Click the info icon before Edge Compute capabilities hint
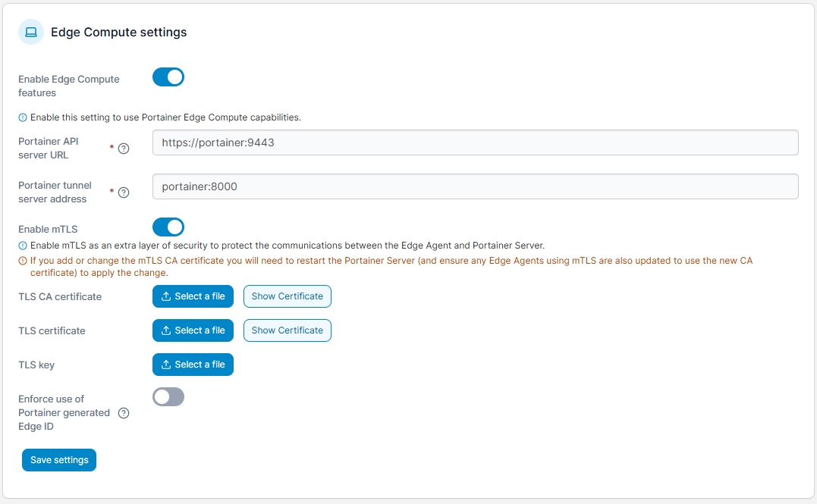This screenshot has height=504, width=817. [x=23, y=117]
